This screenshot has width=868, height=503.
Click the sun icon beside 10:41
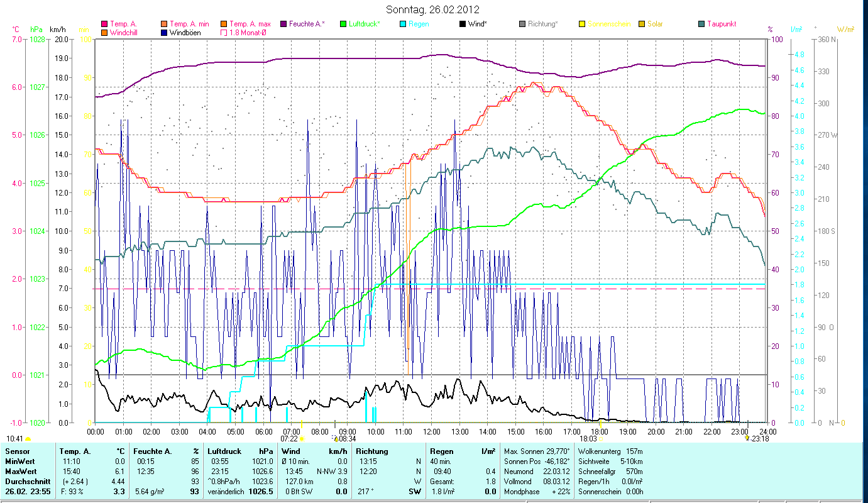[x=28, y=438]
